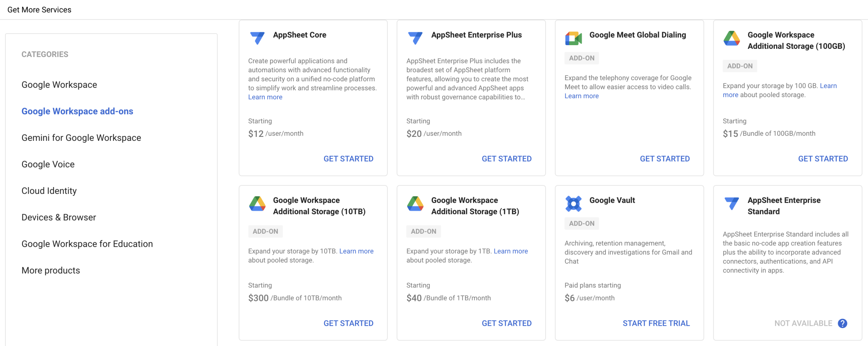Start free trial of Google Vault
This screenshot has height=346, width=868.
(656, 323)
